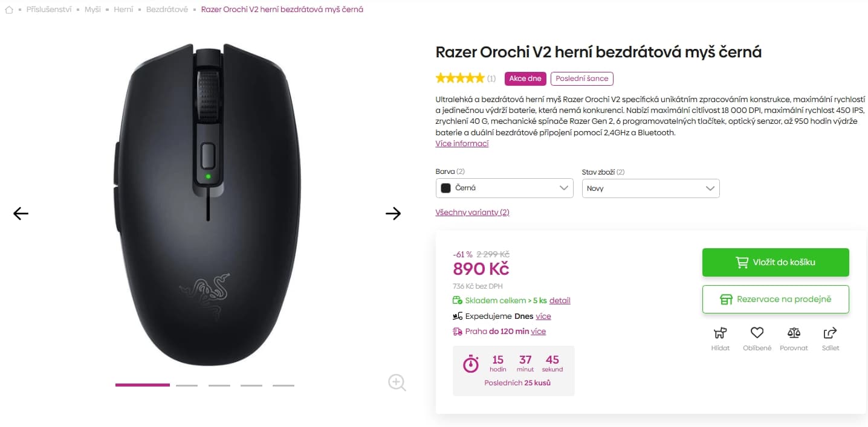
Task: Click the pink Praha delivery truck icon
Action: (x=458, y=331)
